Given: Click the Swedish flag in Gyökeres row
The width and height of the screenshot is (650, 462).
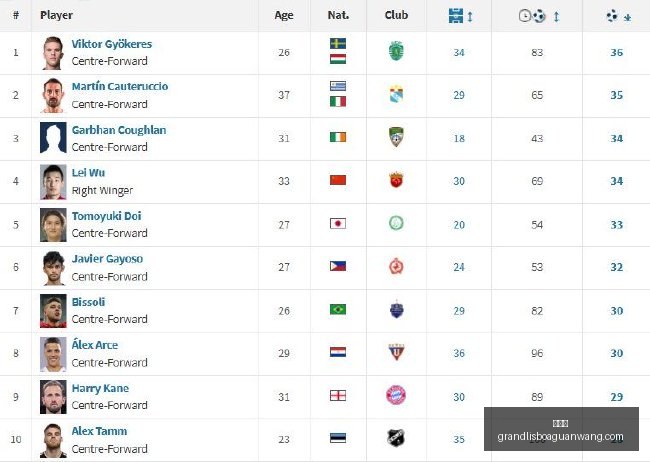Looking at the screenshot, I should 338,44.
